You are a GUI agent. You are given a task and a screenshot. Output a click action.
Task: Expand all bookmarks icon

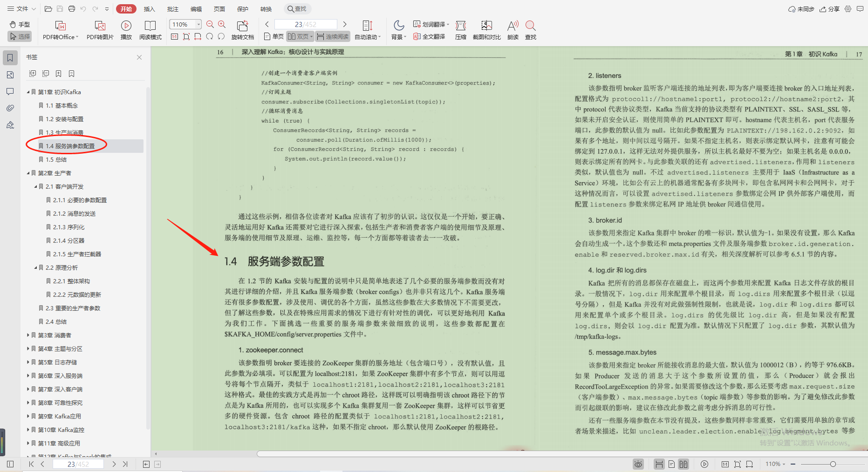pos(33,74)
